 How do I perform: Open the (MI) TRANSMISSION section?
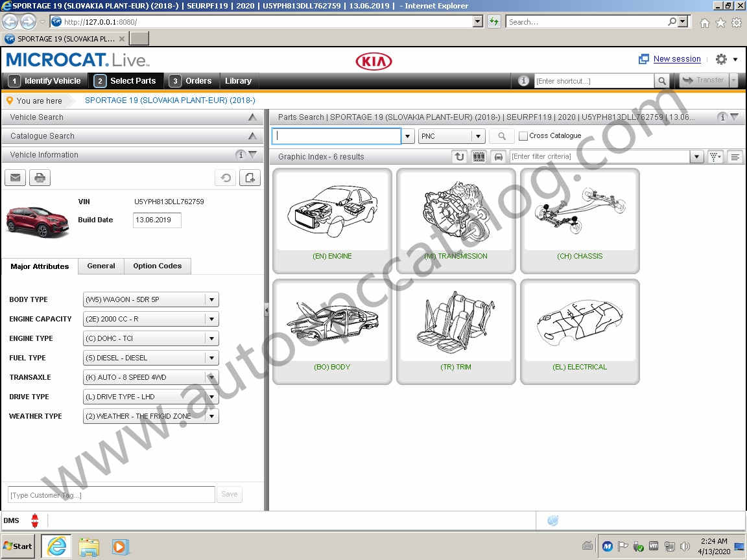pyautogui.click(x=456, y=221)
